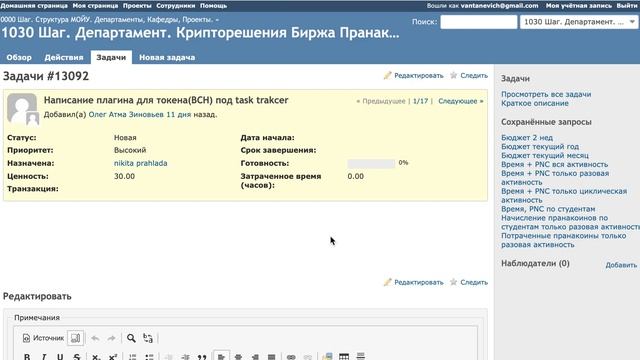Click the insert image icon
640x360 pixels.
pos(327,356)
